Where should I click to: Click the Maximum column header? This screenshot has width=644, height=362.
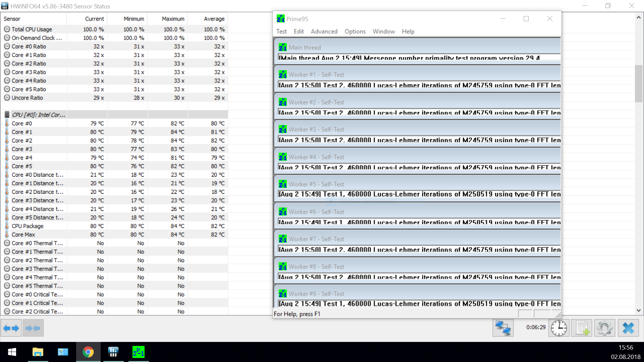pos(167,19)
